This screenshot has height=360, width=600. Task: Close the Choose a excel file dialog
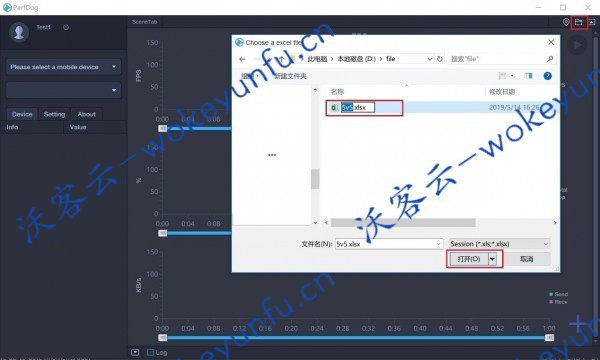(551, 42)
